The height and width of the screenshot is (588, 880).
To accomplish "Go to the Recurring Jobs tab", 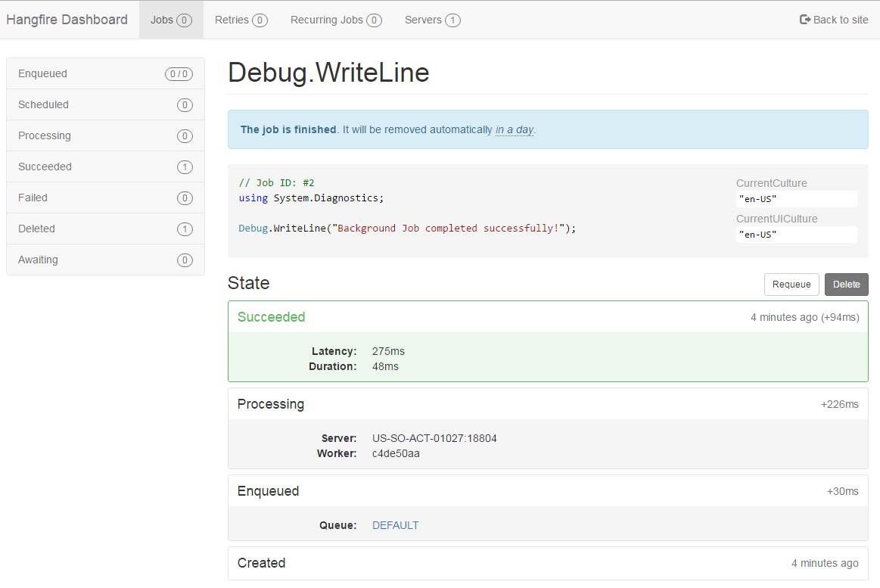I will click(x=336, y=20).
